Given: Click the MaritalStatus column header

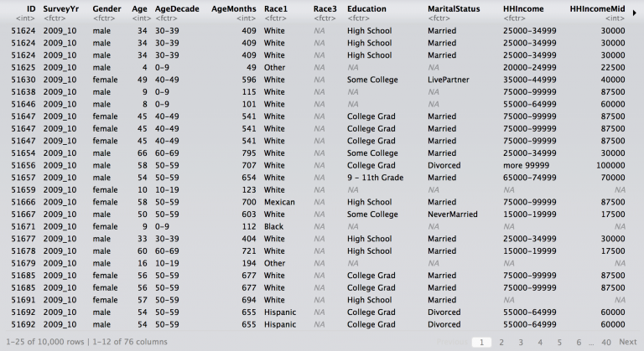Looking at the screenshot, I should point(453,8).
